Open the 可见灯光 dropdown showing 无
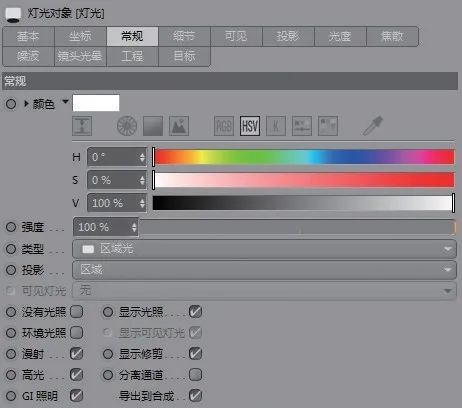This screenshot has height=408, width=462. tap(264, 291)
